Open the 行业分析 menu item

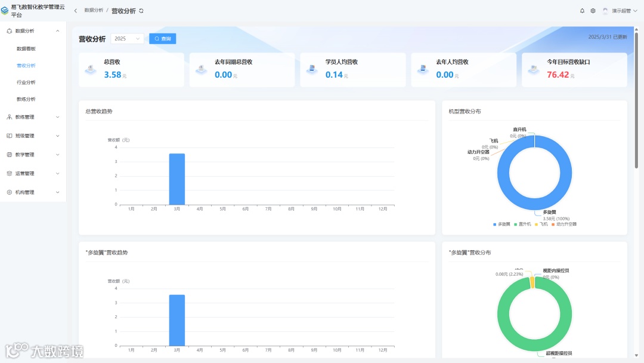(26, 82)
